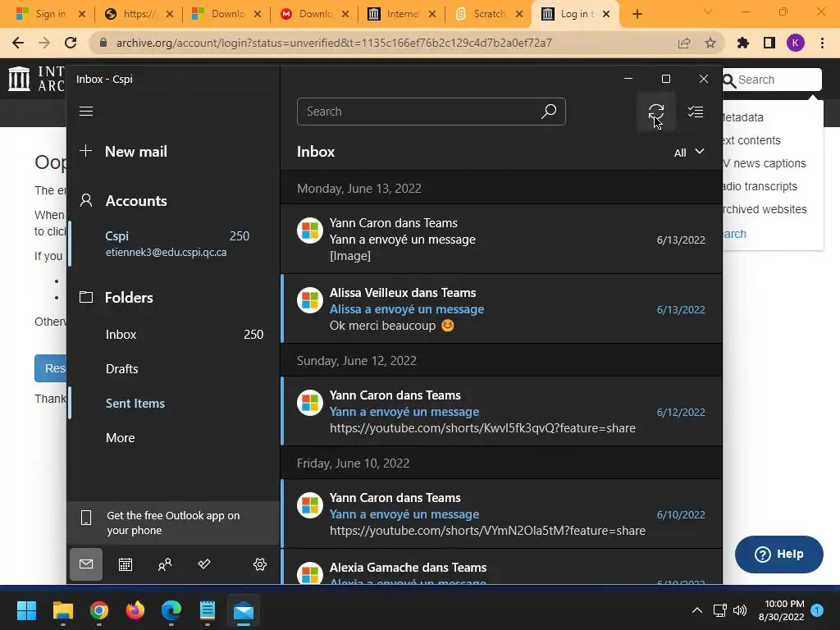The image size is (840, 630).
Task: Open the Sent Items folder
Action: [174, 404]
